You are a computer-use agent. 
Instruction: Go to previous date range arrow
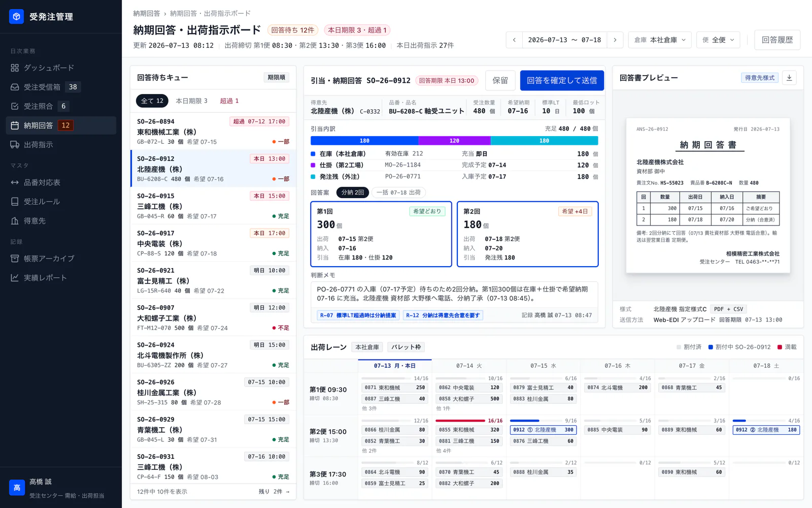click(514, 40)
